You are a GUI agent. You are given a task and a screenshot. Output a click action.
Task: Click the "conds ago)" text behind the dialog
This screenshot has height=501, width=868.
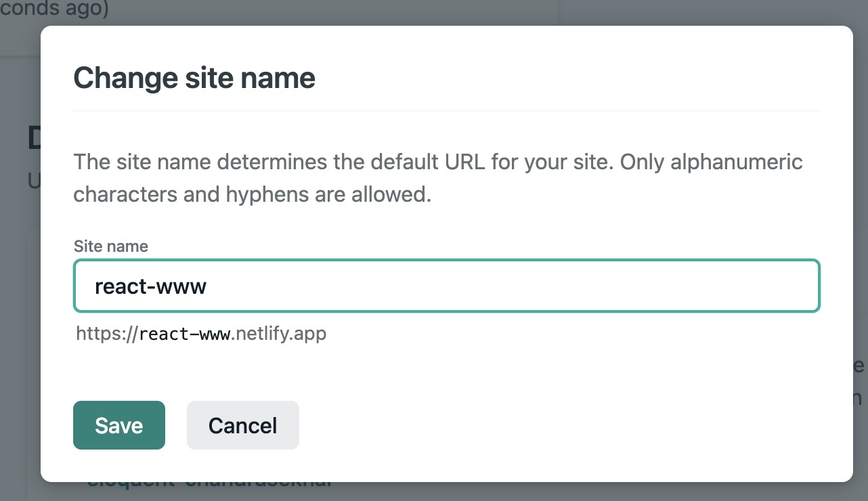pos(54,10)
